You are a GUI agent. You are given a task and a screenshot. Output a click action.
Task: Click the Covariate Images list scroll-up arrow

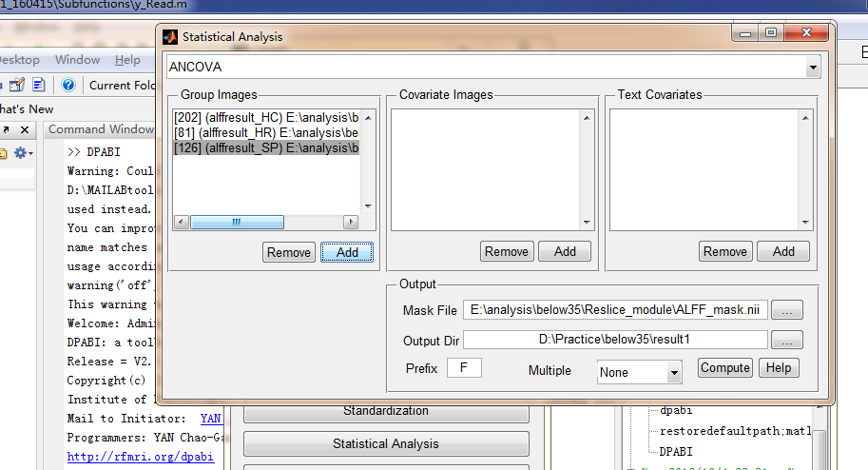pos(587,118)
